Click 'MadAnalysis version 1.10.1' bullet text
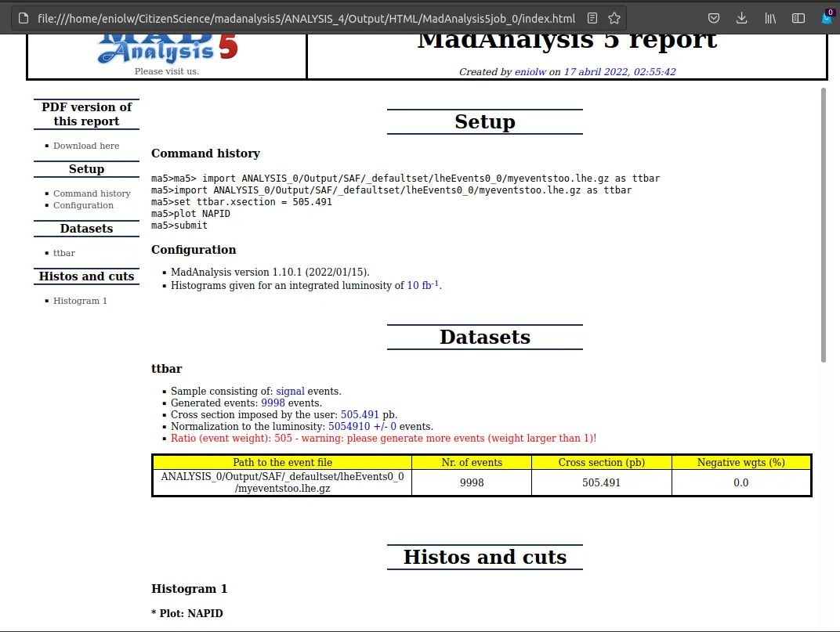Viewport: 840px width, 632px height. point(270,272)
